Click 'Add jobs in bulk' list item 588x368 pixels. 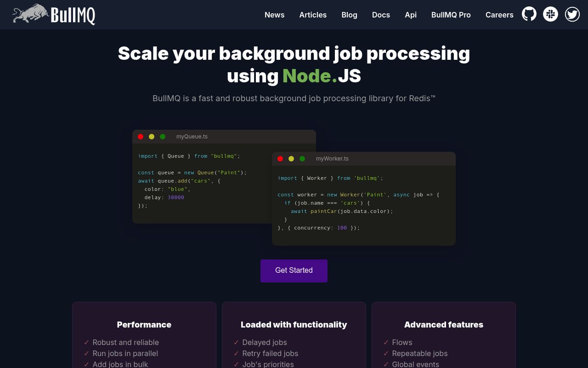120,364
